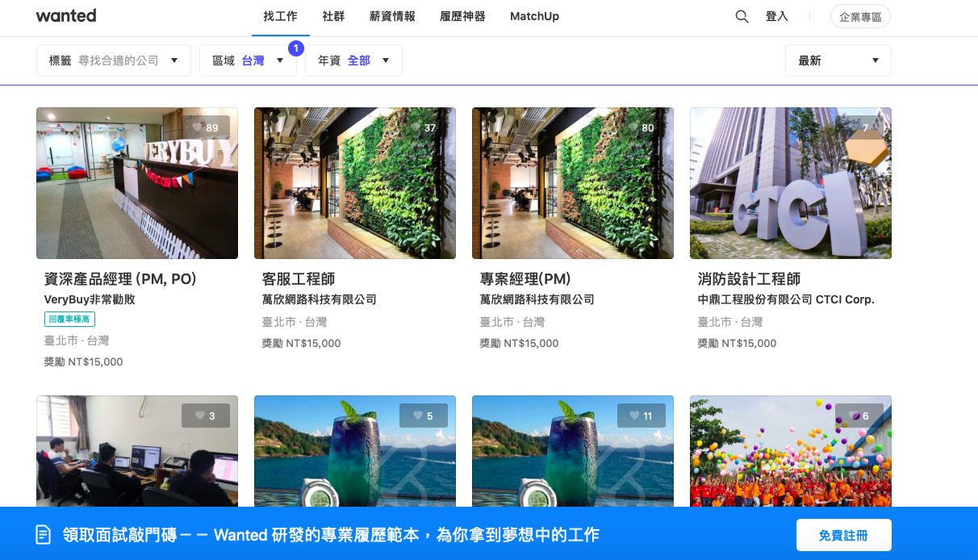Click 獎勵 NT$15,000 under 專案經理(PM)
978x560 pixels.
tap(520, 343)
